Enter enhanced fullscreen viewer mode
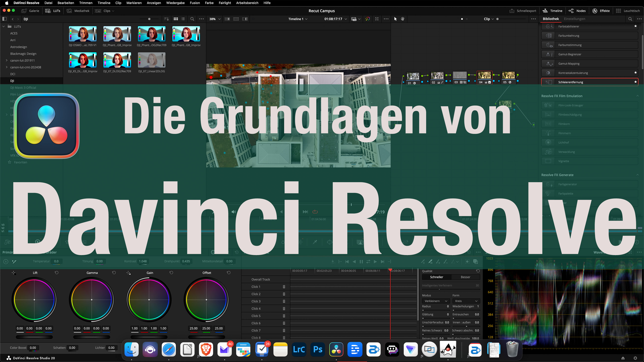 [377, 19]
